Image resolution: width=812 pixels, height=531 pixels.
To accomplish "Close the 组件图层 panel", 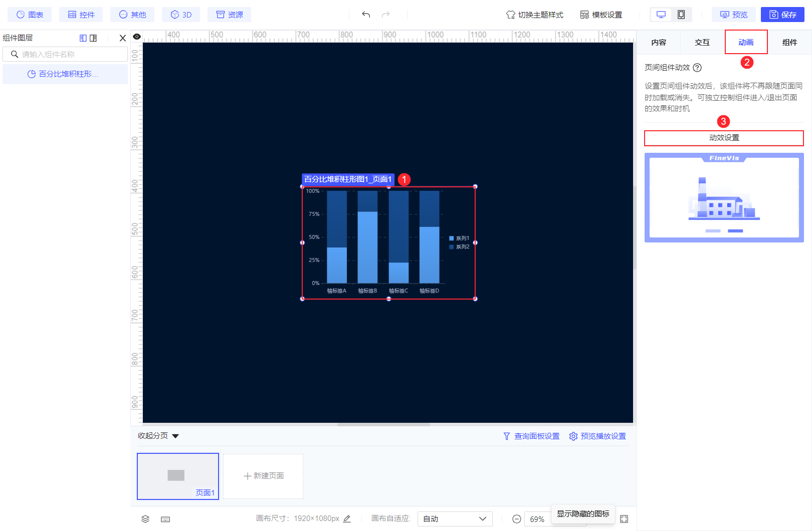I will [123, 38].
